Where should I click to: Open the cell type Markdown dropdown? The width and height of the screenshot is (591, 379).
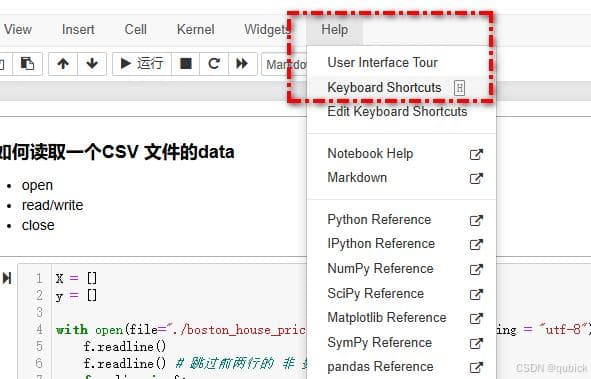coord(285,64)
